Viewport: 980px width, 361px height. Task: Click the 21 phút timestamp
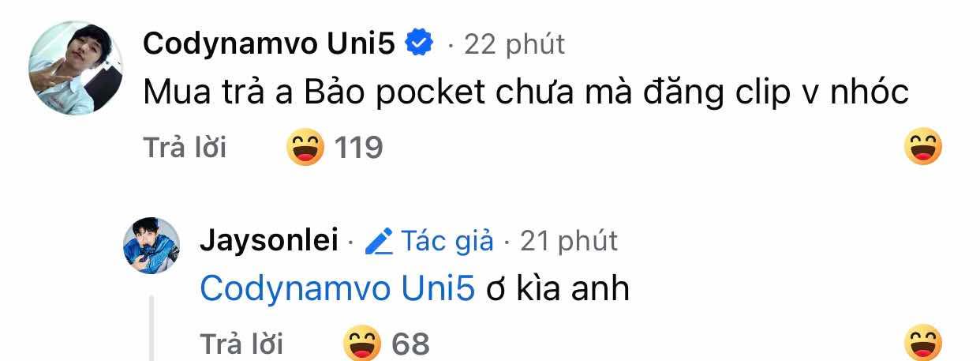point(570,240)
